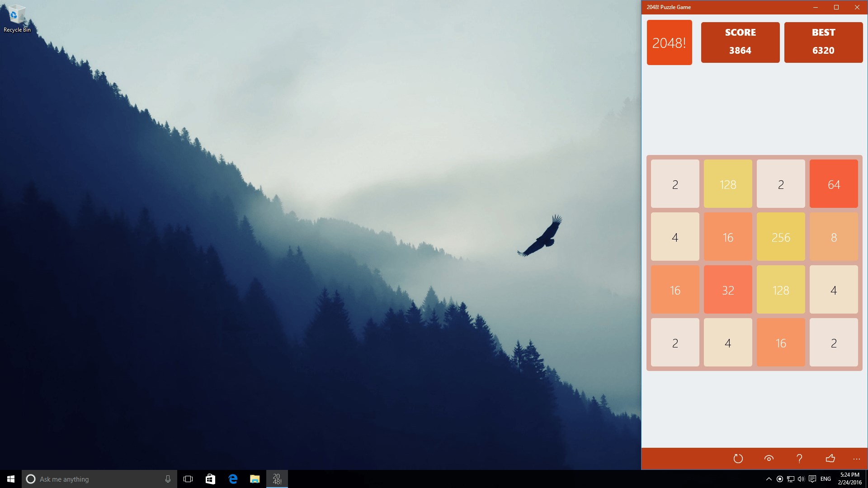Open Recycle Bin desktop icon
The width and height of the screenshot is (868, 488).
tap(17, 18)
